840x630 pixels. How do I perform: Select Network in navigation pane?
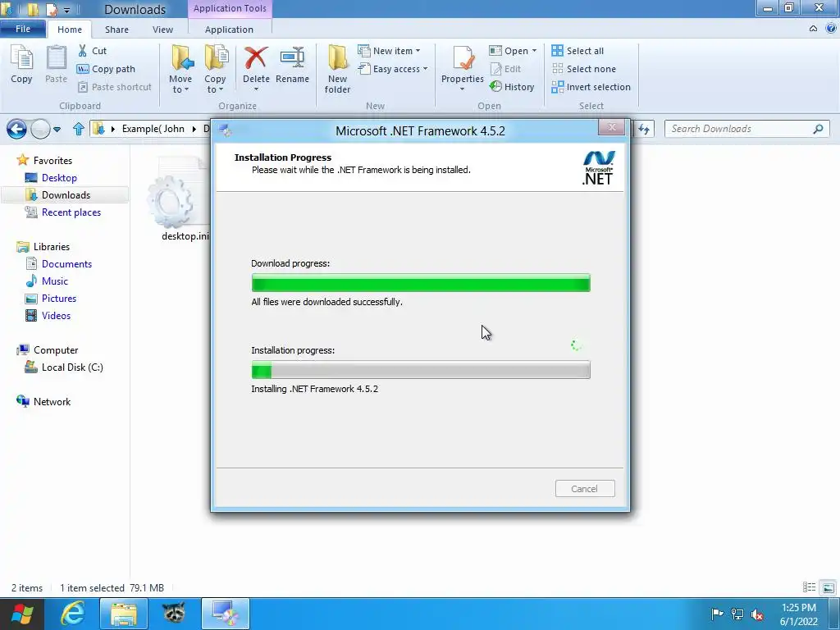52,401
